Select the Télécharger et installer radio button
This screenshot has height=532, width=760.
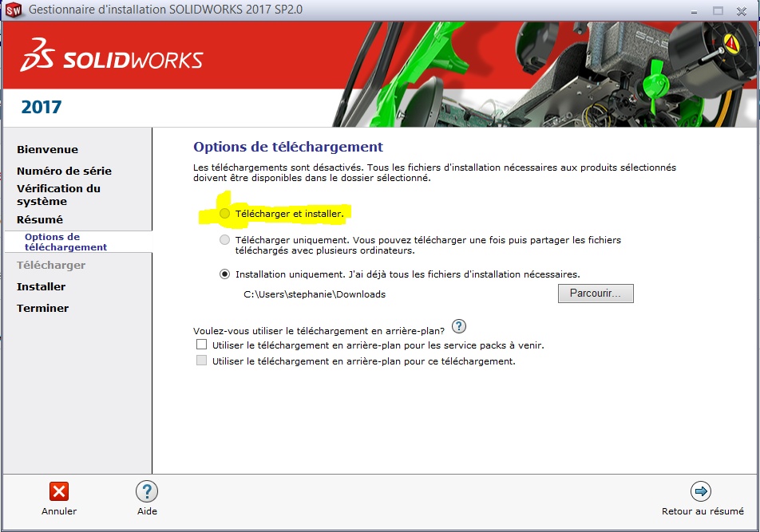point(224,214)
